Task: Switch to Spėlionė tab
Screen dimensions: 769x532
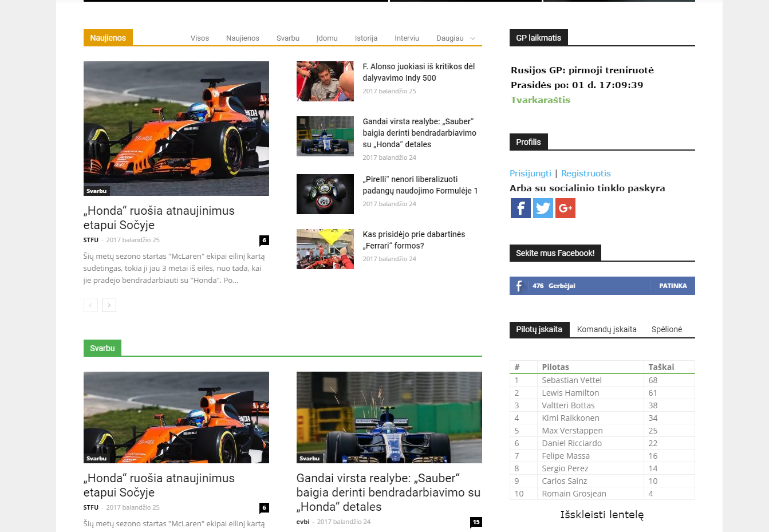Action: 667,329
